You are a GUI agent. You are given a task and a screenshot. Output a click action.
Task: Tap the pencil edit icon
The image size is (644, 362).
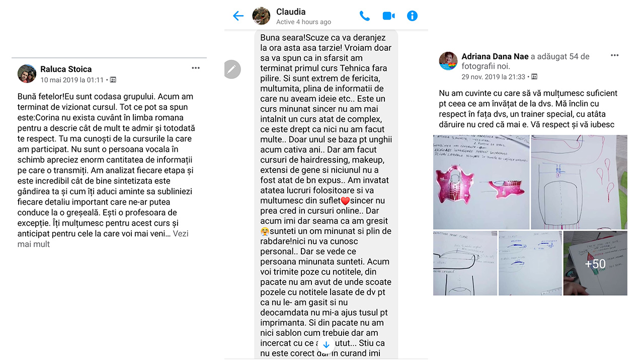coord(232,69)
